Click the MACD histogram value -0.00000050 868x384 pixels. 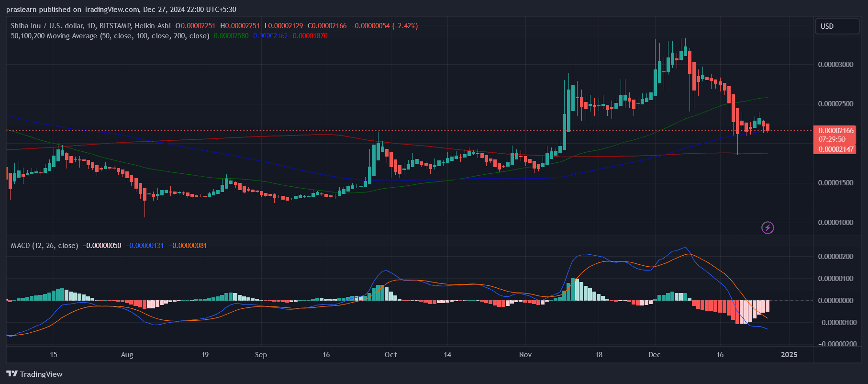coord(102,246)
